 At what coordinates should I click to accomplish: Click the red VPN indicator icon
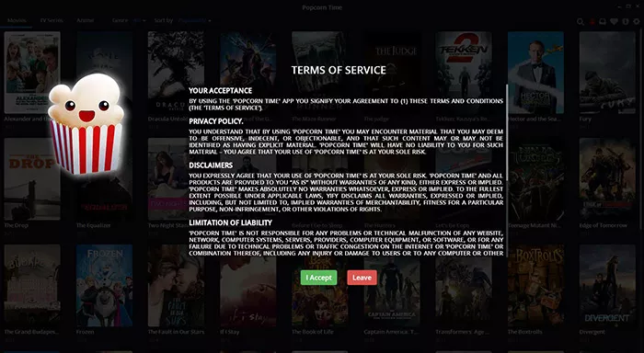pyautogui.click(x=592, y=22)
